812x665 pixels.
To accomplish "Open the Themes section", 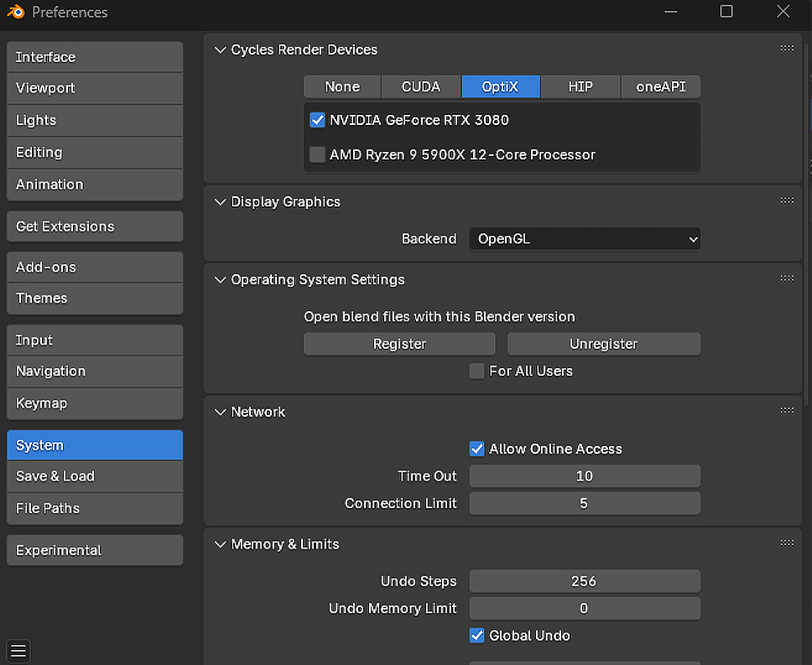I will [x=95, y=298].
